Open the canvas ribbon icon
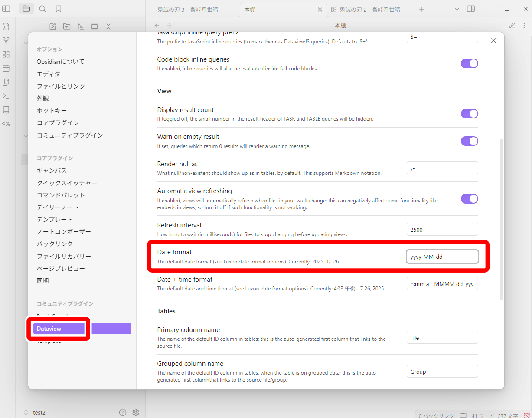 pyautogui.click(x=6, y=54)
